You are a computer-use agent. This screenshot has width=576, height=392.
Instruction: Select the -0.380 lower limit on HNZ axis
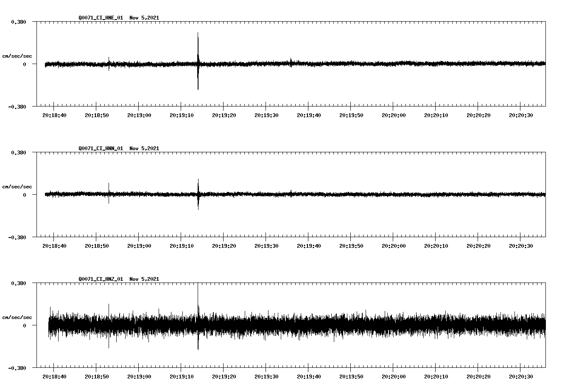tap(17, 368)
